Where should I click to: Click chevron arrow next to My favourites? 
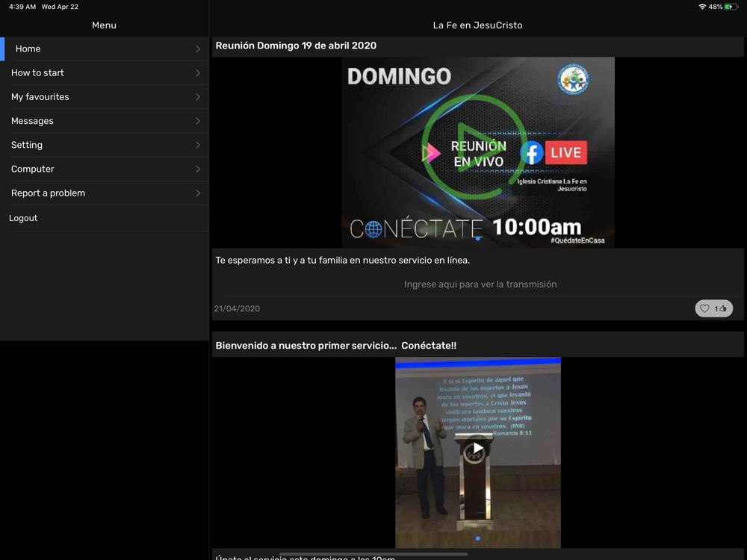[198, 97]
